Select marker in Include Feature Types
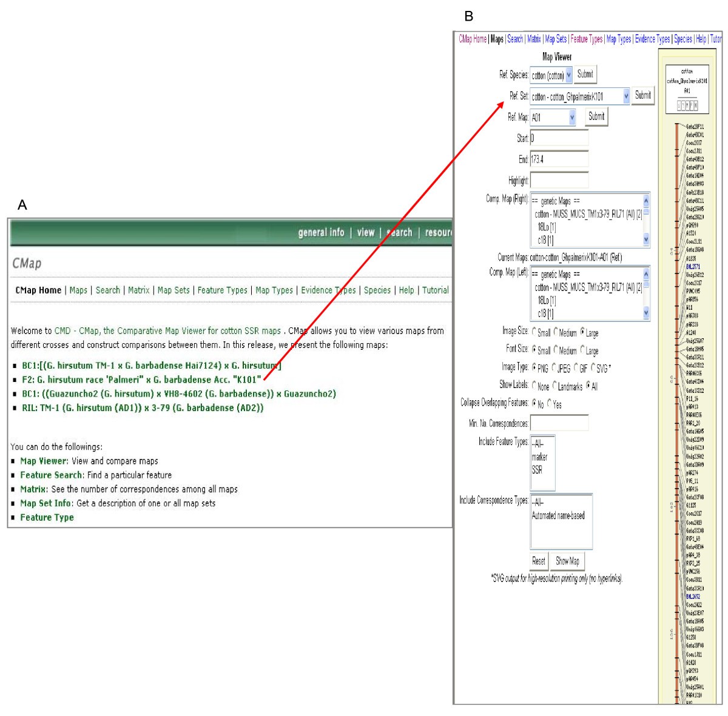This screenshot has height=716, width=728. 539,457
